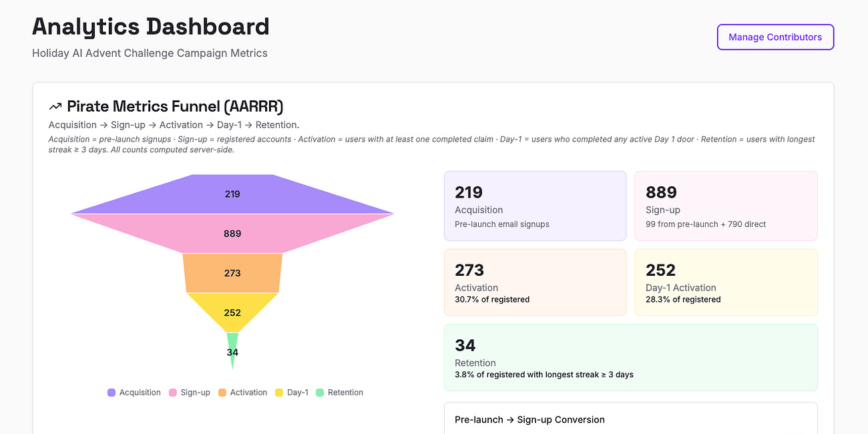This screenshot has height=434, width=868.
Task: Toggle the Activation legend swatch
Action: click(x=222, y=393)
